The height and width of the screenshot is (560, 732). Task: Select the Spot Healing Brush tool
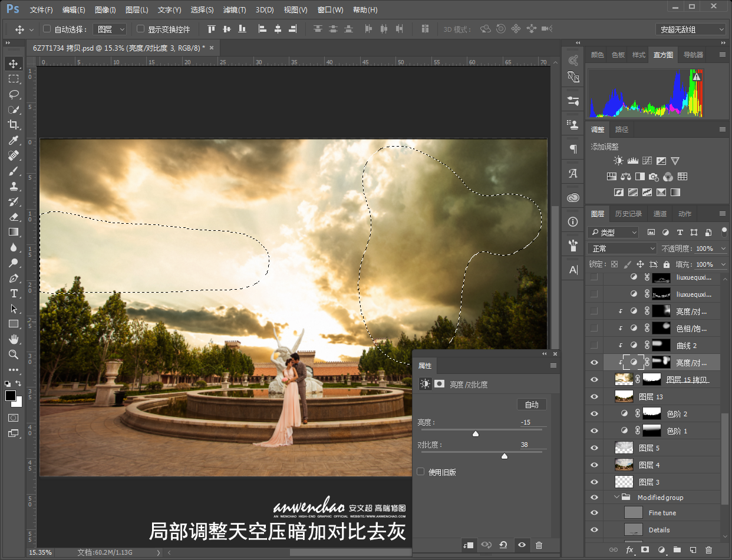click(14, 155)
